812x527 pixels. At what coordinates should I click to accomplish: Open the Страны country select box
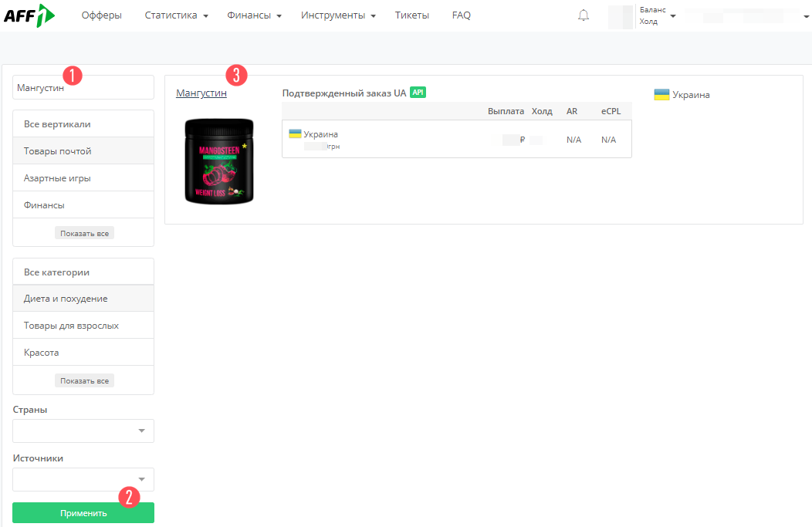83,431
